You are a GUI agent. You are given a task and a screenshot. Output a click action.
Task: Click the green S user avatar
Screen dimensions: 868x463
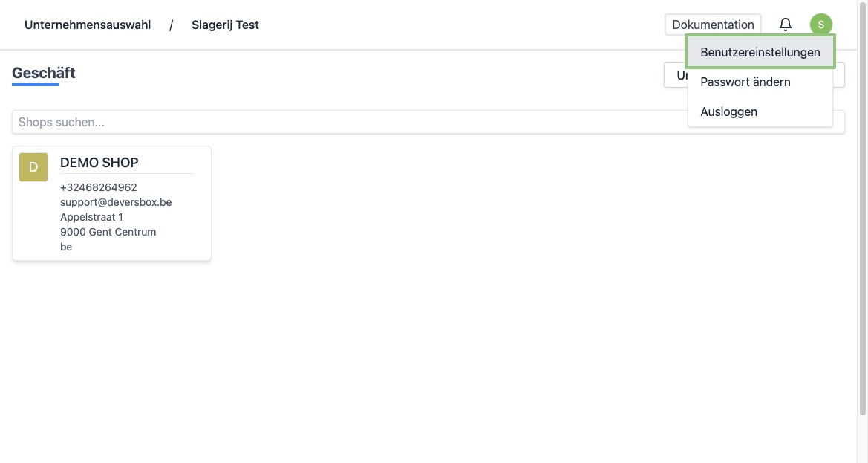click(x=820, y=25)
